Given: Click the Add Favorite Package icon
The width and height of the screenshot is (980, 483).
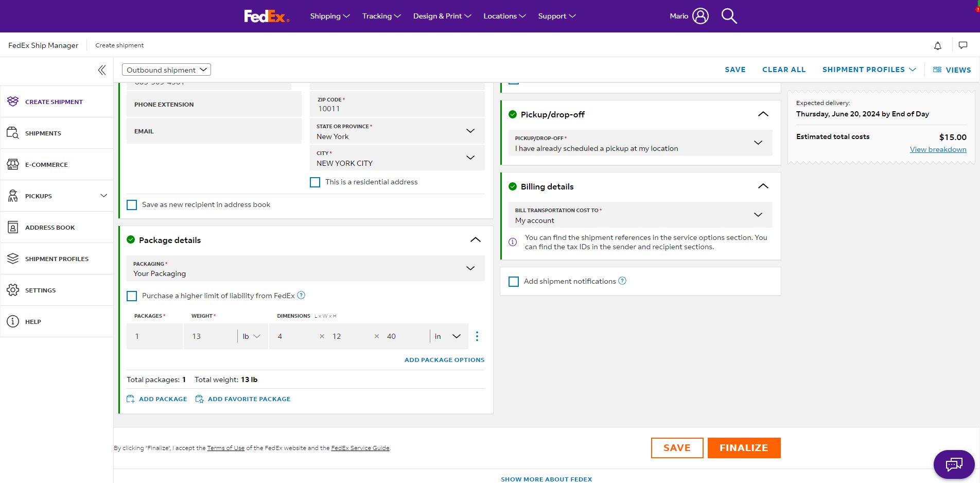Looking at the screenshot, I should 200,399.
